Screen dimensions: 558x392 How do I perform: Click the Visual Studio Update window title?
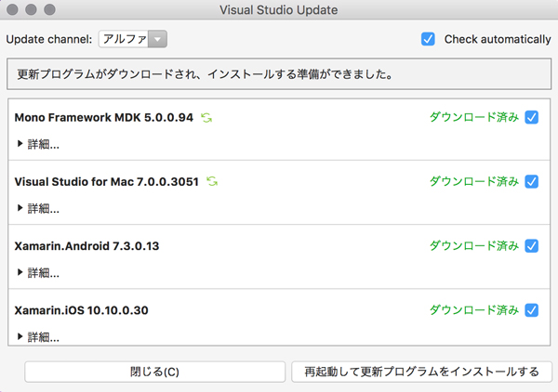279,10
